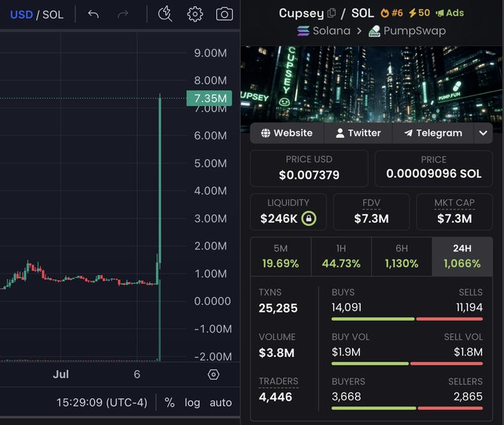
Task: Toggle log scale on chart
Action: [x=192, y=402]
